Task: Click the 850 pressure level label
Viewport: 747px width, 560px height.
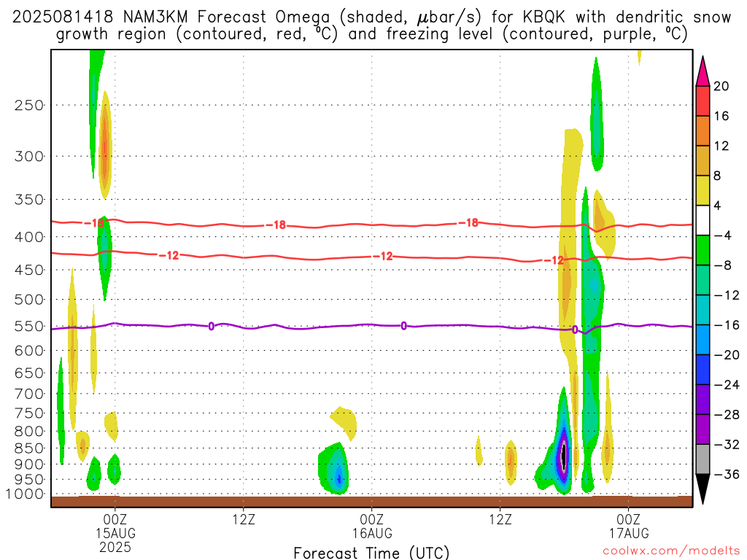Action: pyautogui.click(x=29, y=448)
